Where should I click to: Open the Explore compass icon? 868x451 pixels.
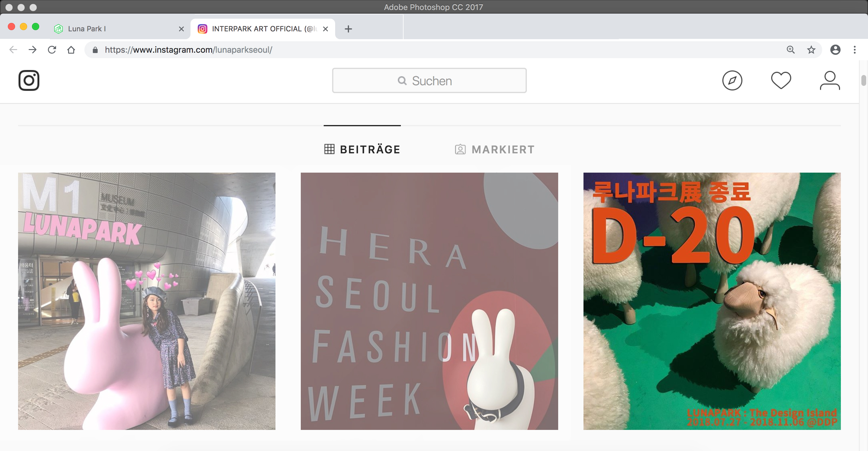tap(732, 80)
